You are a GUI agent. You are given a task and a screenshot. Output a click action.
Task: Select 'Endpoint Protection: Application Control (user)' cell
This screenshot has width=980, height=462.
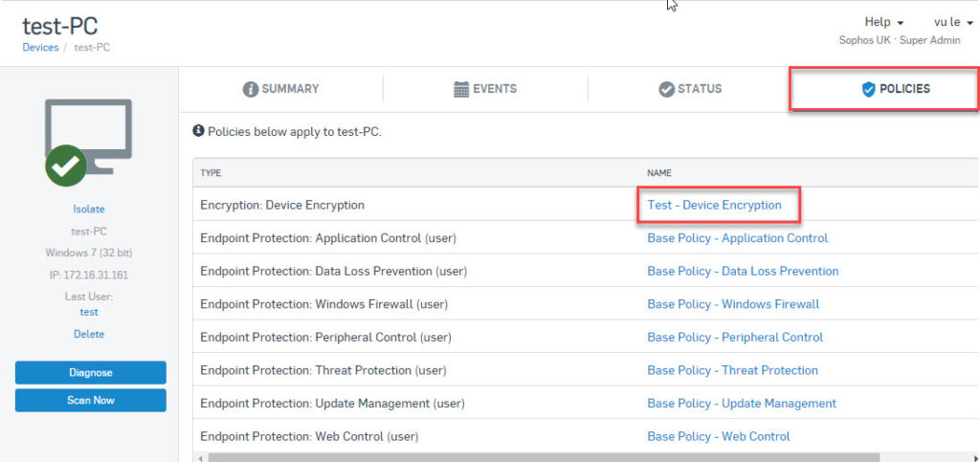328,238
